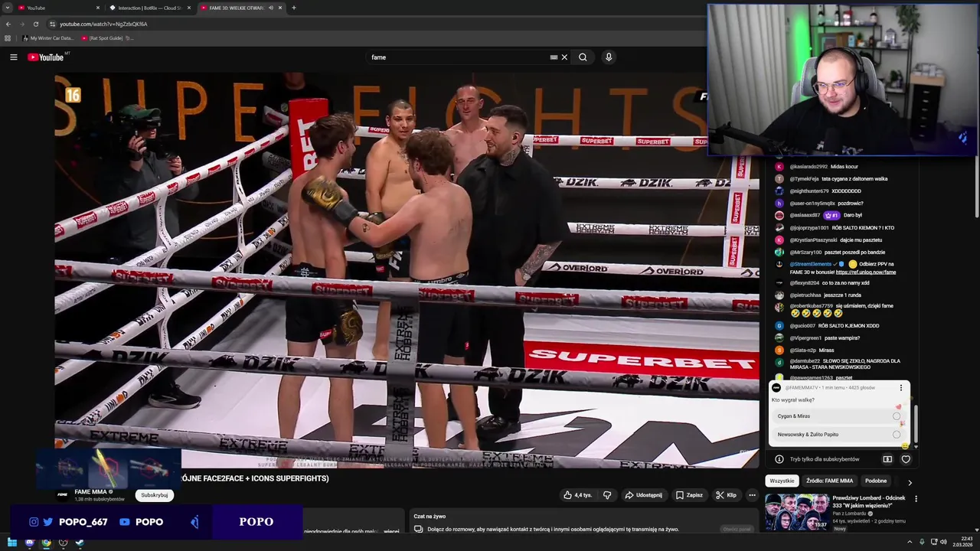Viewport: 980px width, 551px height.
Task: Send a heart reaction in chat
Action: (x=906, y=459)
